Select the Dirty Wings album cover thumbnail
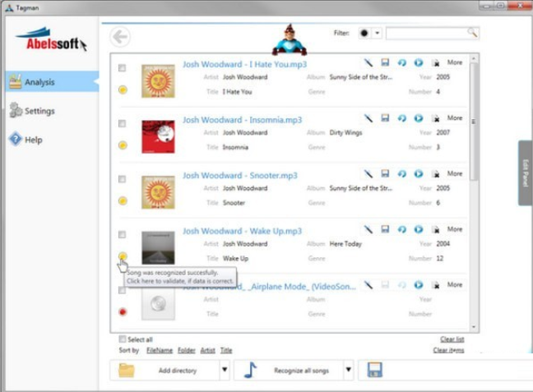This screenshot has height=392, width=533. [x=158, y=136]
